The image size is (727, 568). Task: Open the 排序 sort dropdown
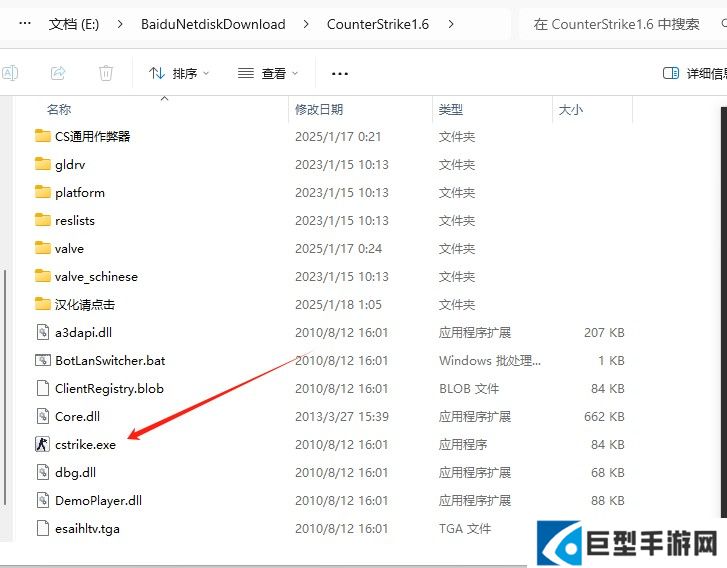[179, 73]
